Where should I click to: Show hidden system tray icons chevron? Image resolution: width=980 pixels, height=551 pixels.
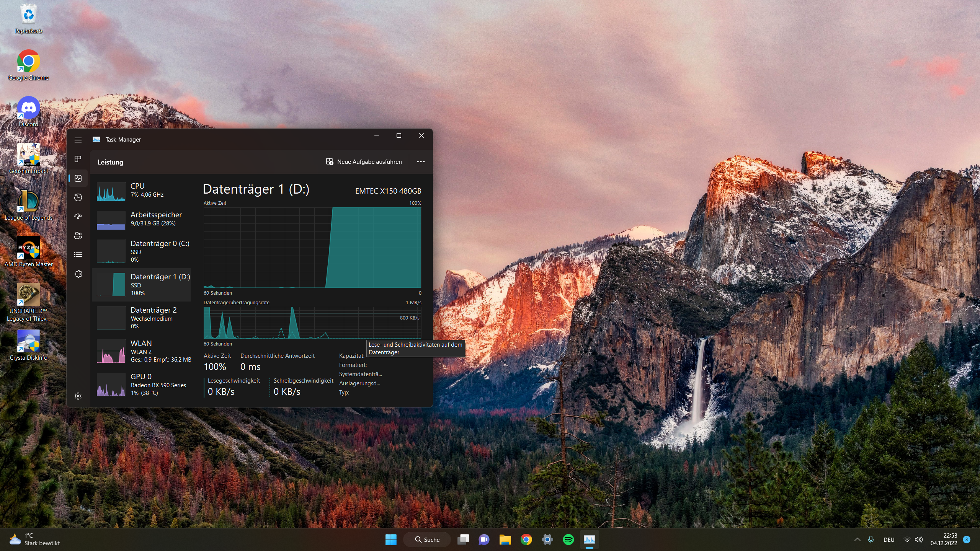857,540
